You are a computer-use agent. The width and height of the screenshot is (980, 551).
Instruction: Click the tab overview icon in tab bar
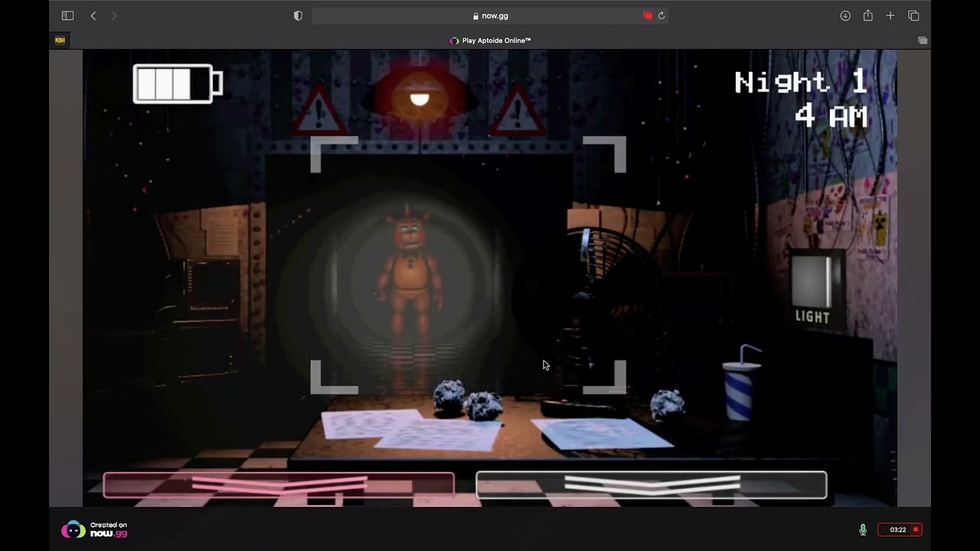[x=923, y=41]
